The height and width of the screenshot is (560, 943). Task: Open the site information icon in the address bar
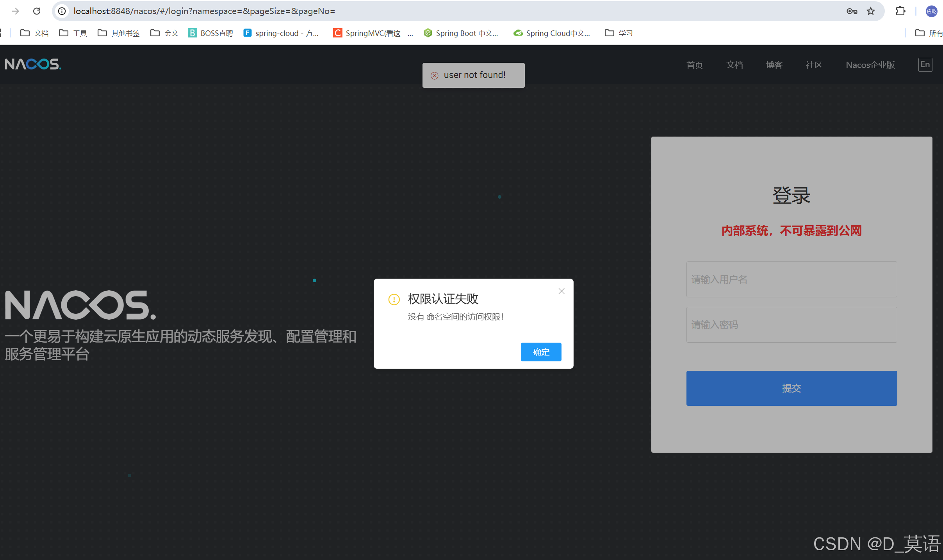(x=62, y=11)
